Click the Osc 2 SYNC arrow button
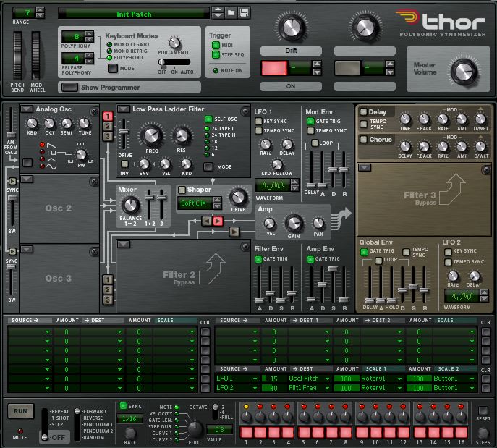This screenshot has width=497, height=448. pyautogui.click(x=11, y=181)
